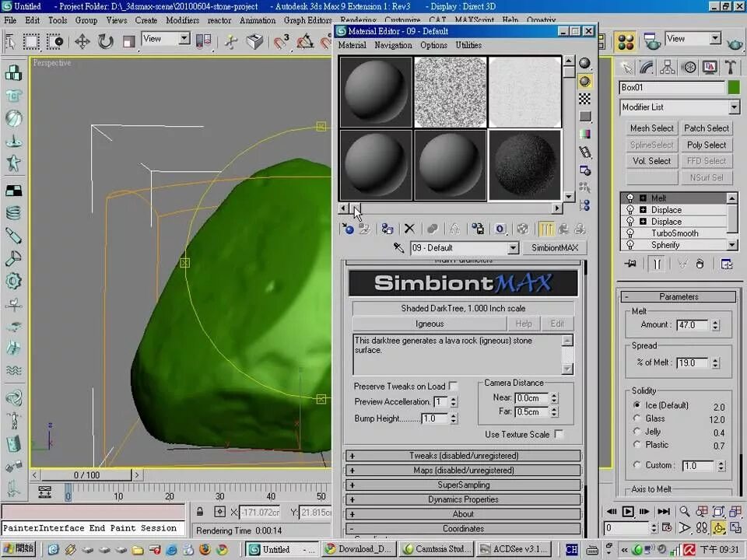
Task: Expand Maps (disabled/unregistered) rollout
Action: (x=463, y=471)
